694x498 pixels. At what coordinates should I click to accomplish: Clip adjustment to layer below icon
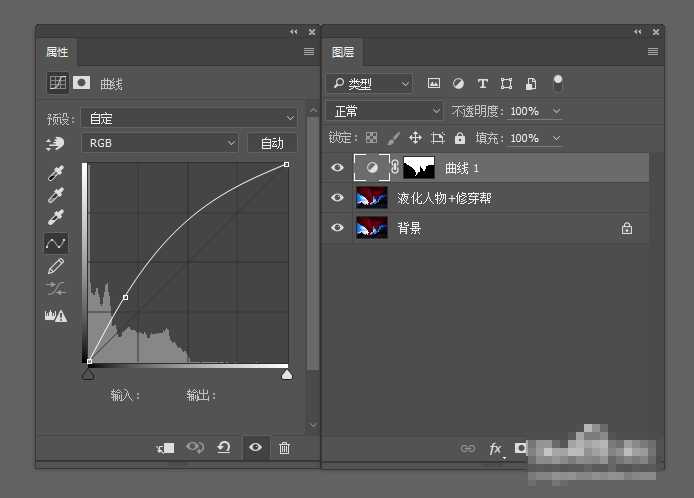click(165, 448)
